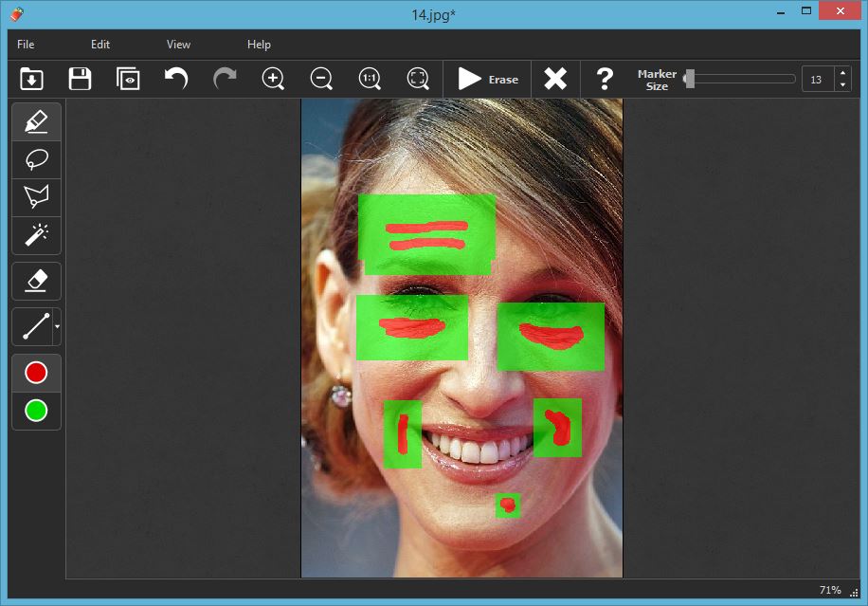The height and width of the screenshot is (606, 868).
Task: Switch to the green mask marker
Action: tap(35, 411)
